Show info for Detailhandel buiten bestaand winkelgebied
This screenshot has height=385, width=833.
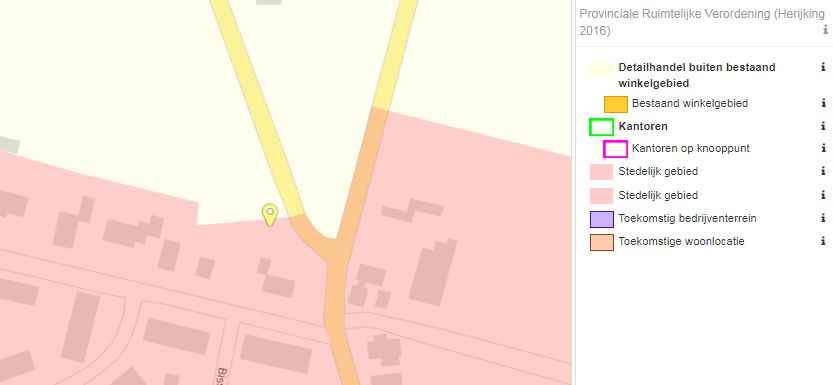(823, 67)
